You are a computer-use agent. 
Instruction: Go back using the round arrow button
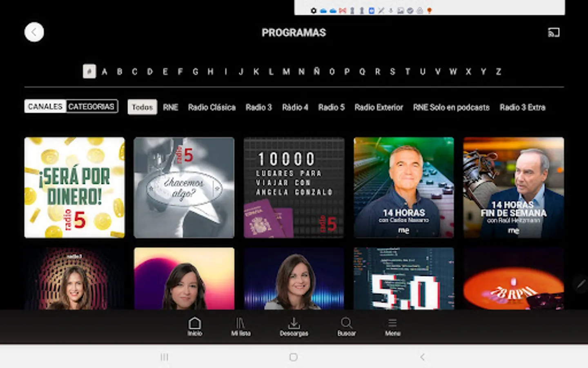tap(34, 32)
